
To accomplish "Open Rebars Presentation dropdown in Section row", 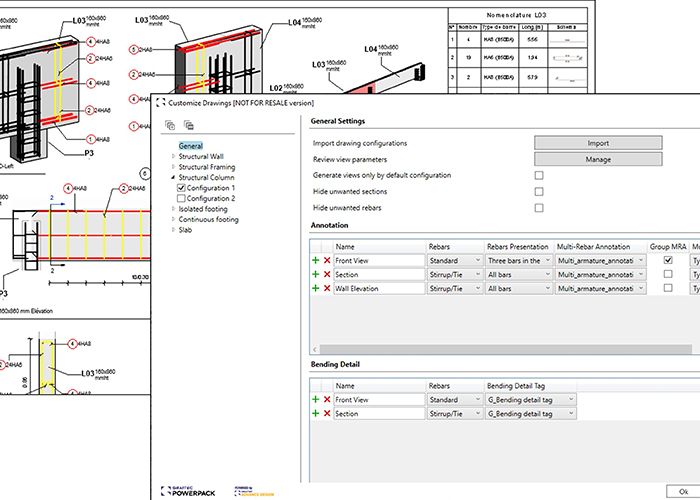I will (519, 274).
